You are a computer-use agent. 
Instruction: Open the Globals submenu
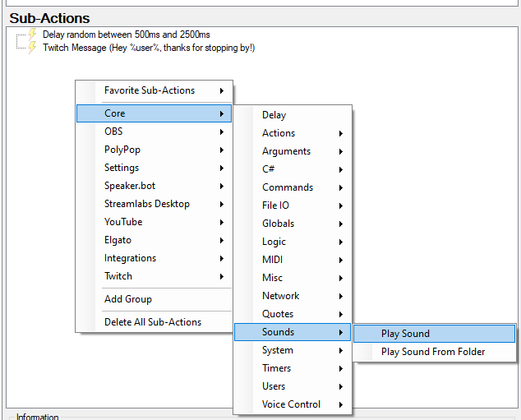[293, 224]
